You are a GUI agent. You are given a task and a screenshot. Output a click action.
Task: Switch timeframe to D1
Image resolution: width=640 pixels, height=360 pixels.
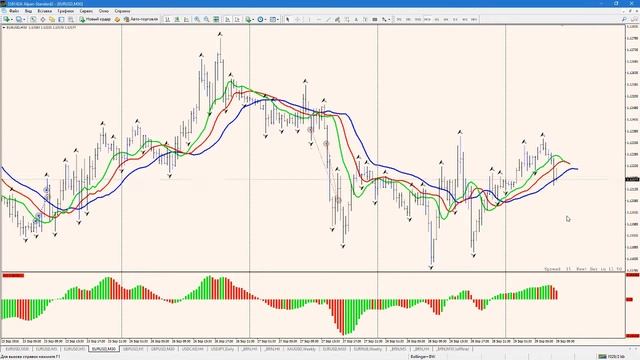(456, 19)
